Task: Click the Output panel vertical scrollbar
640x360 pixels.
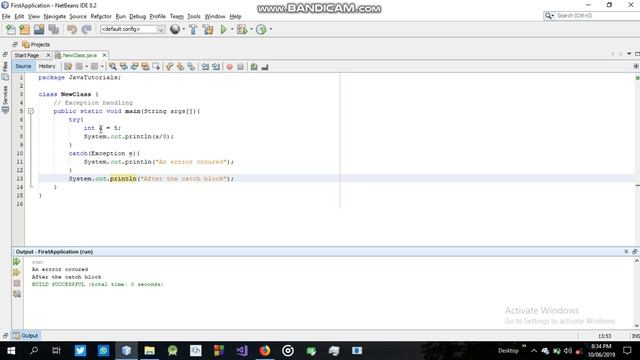Action: (x=636, y=293)
